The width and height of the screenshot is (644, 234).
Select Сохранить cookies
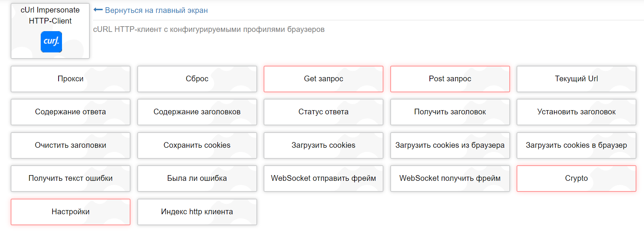click(x=197, y=145)
